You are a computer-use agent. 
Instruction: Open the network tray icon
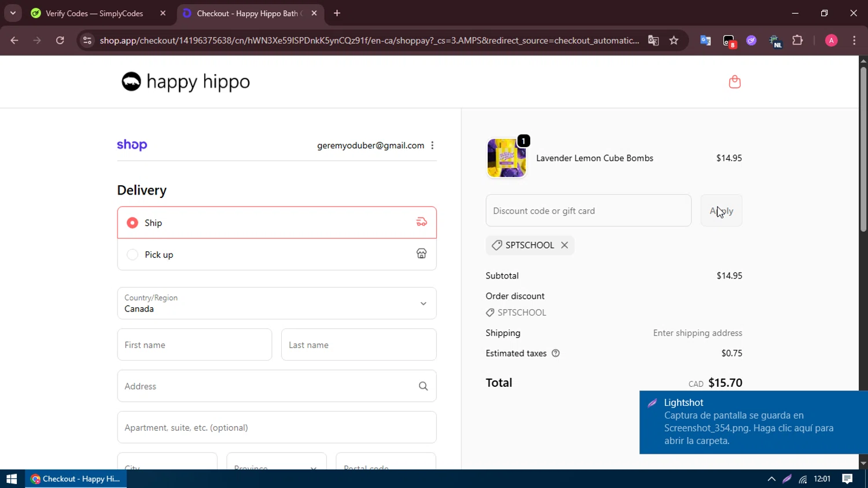pyautogui.click(x=803, y=479)
